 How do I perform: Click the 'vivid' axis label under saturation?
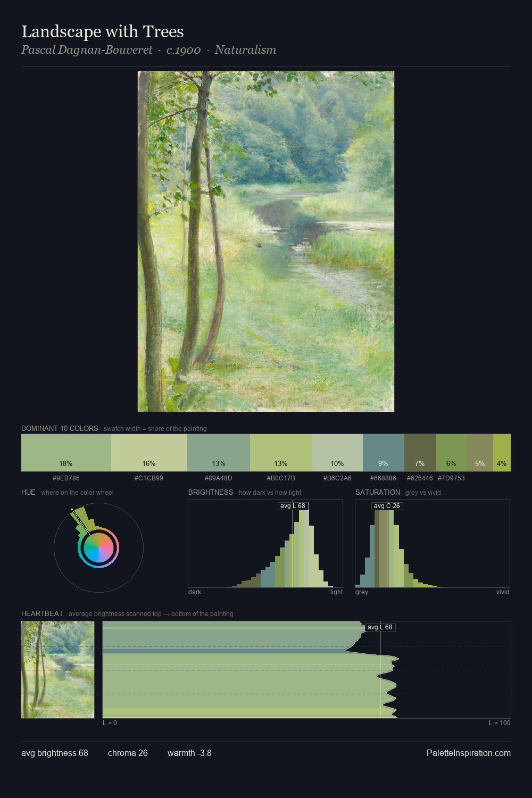click(x=503, y=592)
